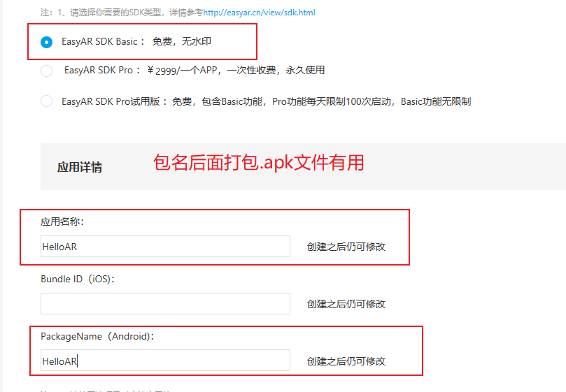
Task: Click 创建之后仍可修改 beside PackageName field
Action: [x=346, y=361]
